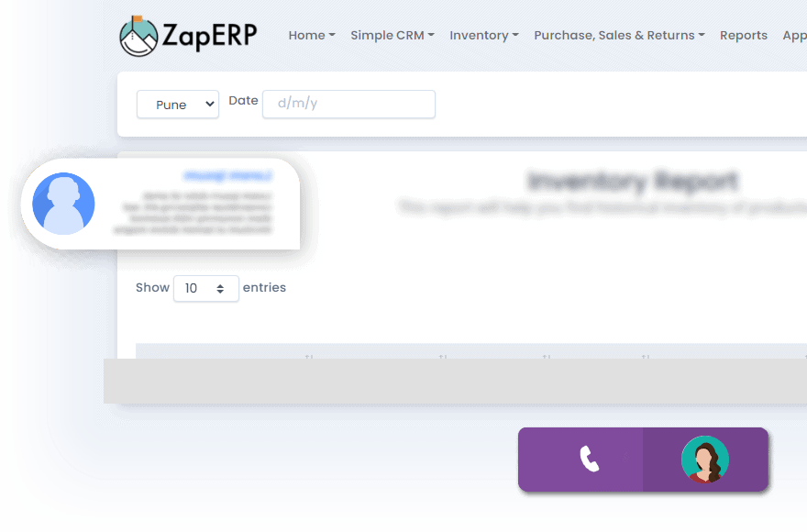The height and width of the screenshot is (532, 807).
Task: Open the Pune location dropdown
Action: (178, 105)
